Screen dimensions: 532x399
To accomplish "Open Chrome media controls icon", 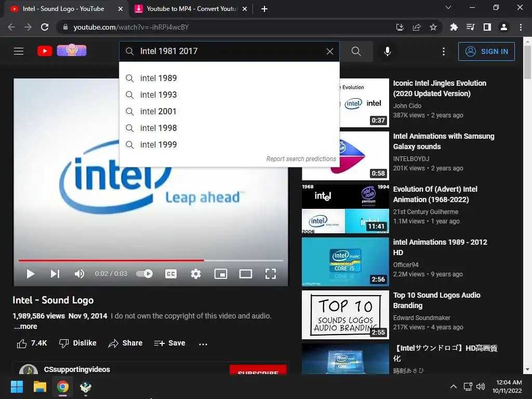I will tap(470, 27).
